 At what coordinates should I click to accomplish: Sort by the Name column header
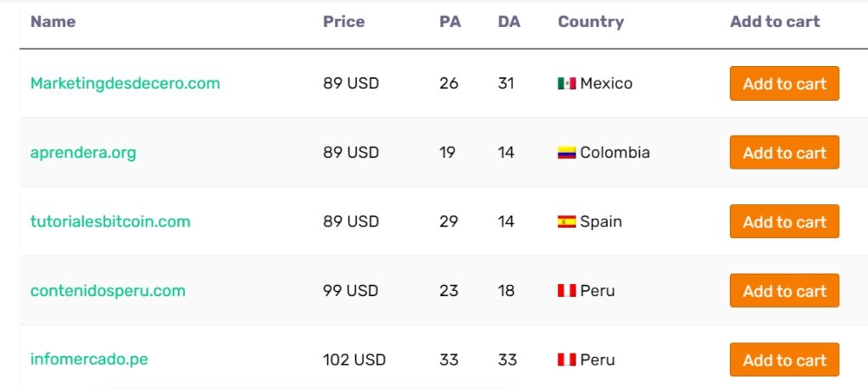(53, 21)
